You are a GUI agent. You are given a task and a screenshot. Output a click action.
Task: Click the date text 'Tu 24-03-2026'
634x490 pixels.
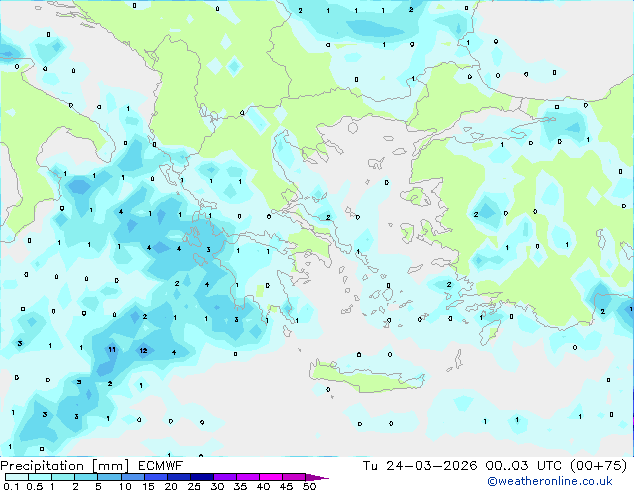420,466
